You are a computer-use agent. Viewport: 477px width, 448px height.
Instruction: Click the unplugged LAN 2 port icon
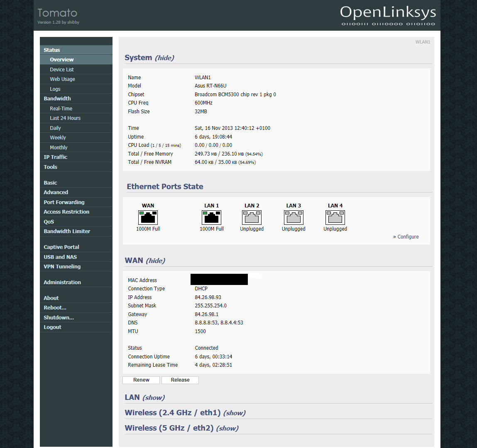252,217
